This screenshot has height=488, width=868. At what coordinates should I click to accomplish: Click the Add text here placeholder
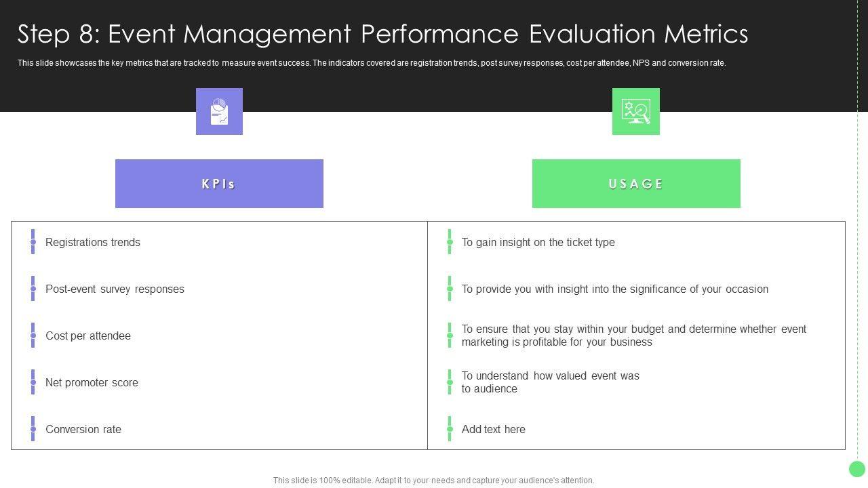pyautogui.click(x=494, y=430)
